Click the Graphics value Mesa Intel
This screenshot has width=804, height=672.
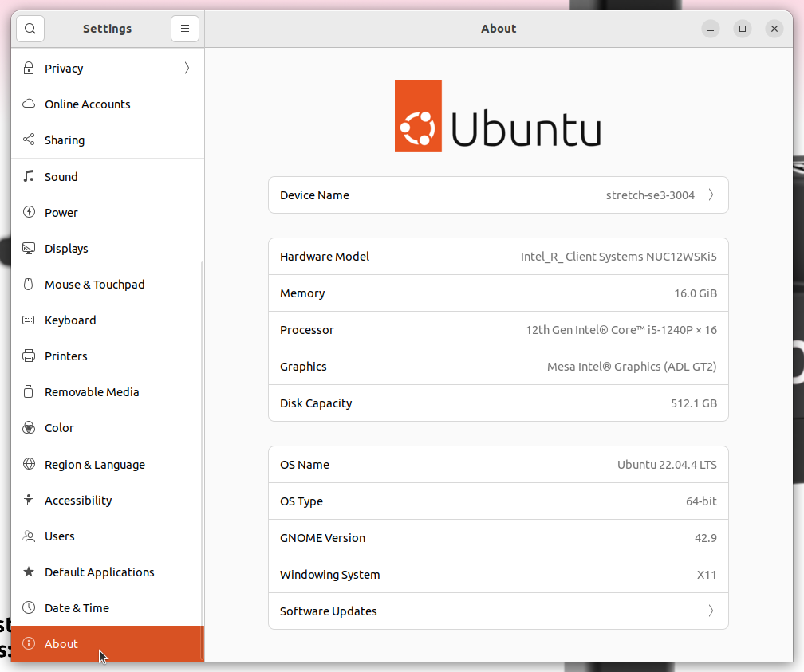click(632, 367)
